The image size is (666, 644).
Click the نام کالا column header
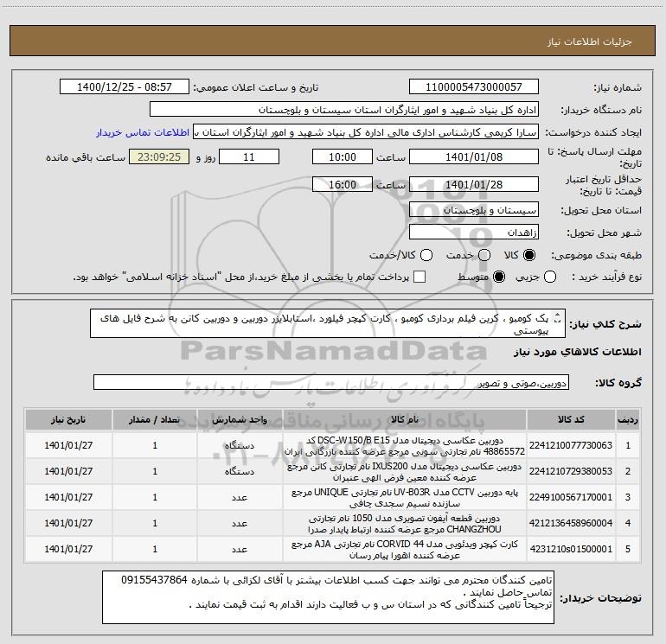click(x=405, y=419)
